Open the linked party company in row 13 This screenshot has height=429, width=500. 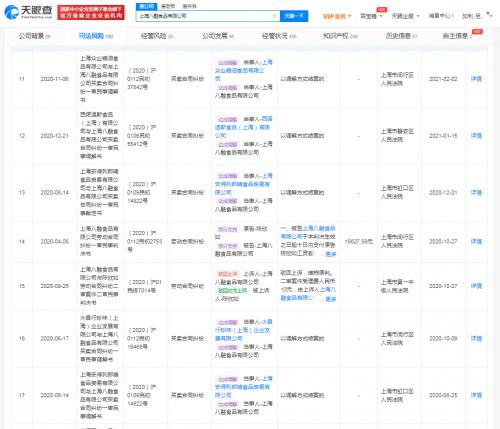[243, 184]
